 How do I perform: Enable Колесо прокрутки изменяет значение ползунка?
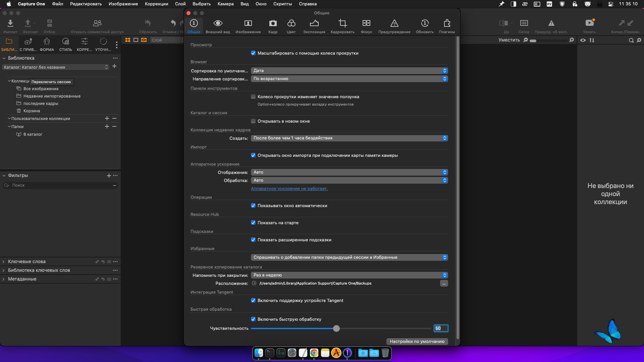pyautogui.click(x=253, y=97)
